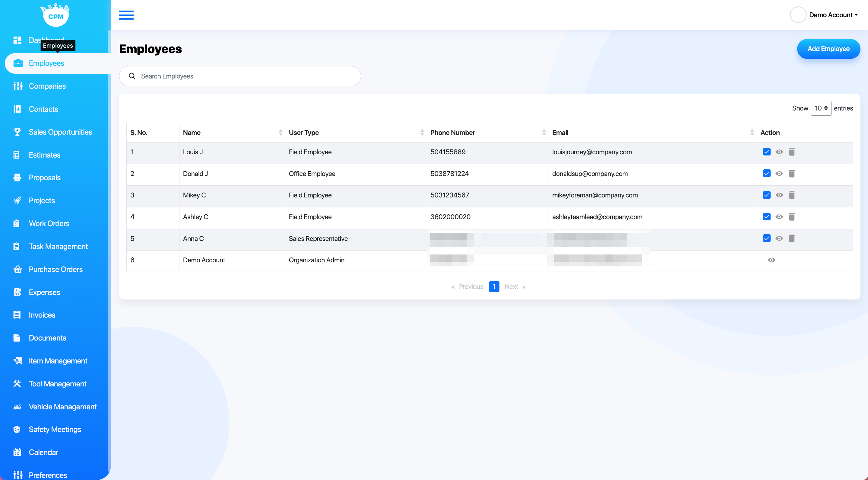Click the Work Orders clipboard icon

tap(16, 223)
